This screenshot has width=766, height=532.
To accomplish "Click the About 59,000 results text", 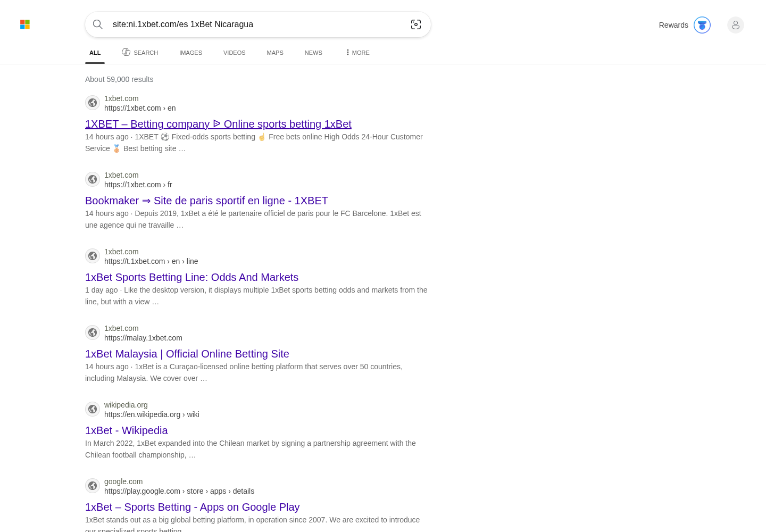I will (x=119, y=79).
